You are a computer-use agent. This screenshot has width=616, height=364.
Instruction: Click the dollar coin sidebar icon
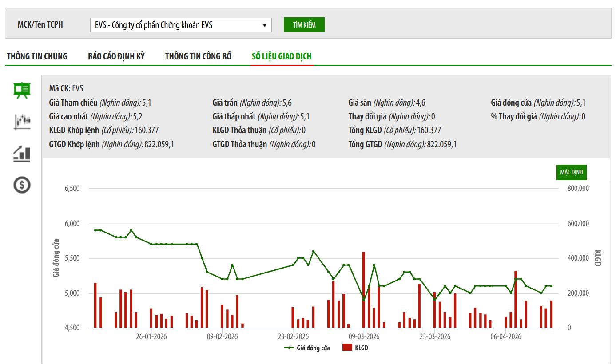point(22,185)
